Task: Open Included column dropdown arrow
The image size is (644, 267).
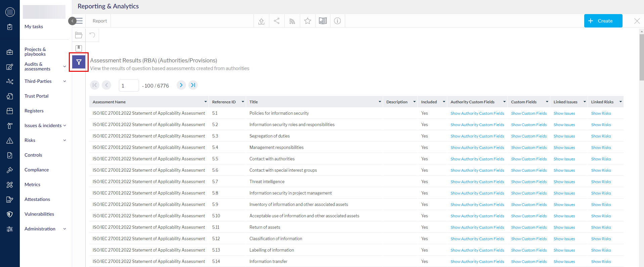Action: point(444,102)
